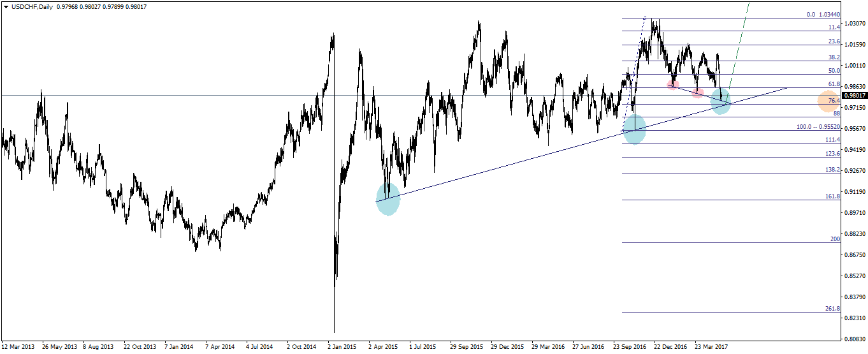
Task: Click the 0.83790 price scale value
Action: [854, 297]
